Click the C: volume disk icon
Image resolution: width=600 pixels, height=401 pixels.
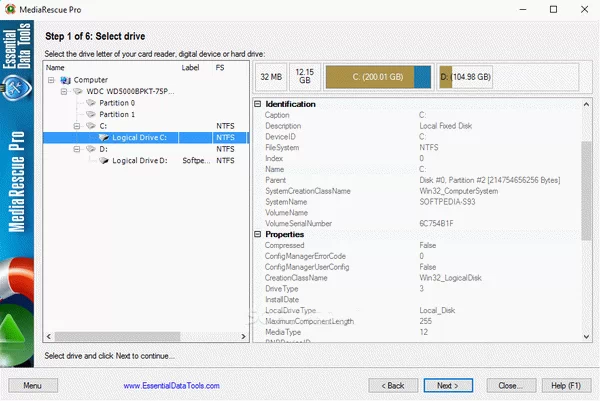(91, 126)
